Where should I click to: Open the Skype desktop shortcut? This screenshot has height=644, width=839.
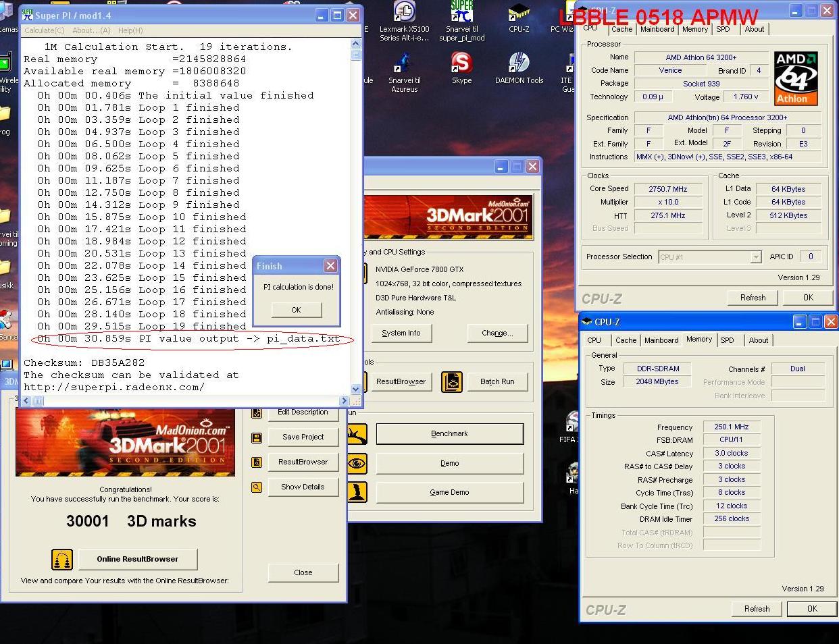point(461,63)
